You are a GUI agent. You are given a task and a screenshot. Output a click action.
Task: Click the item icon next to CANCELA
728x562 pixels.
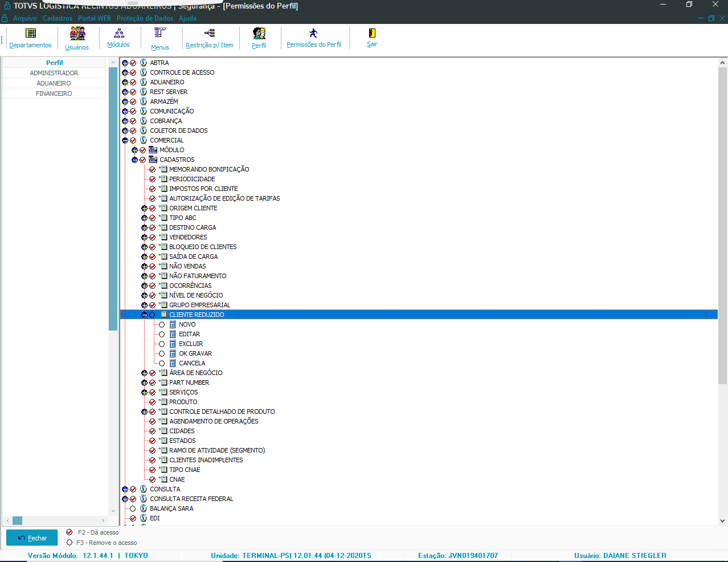point(173,363)
